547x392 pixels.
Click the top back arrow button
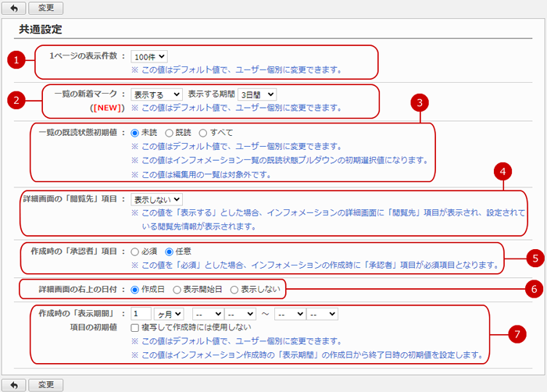pos(13,8)
